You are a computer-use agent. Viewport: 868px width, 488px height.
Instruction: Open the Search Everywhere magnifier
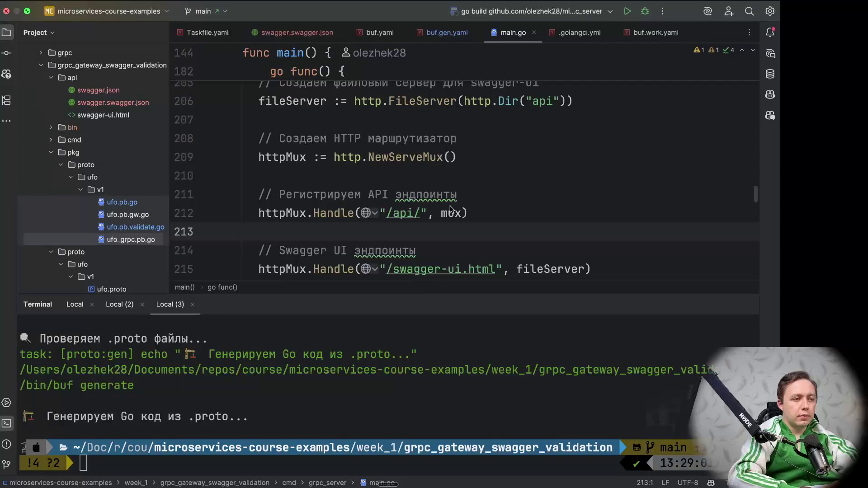click(749, 11)
